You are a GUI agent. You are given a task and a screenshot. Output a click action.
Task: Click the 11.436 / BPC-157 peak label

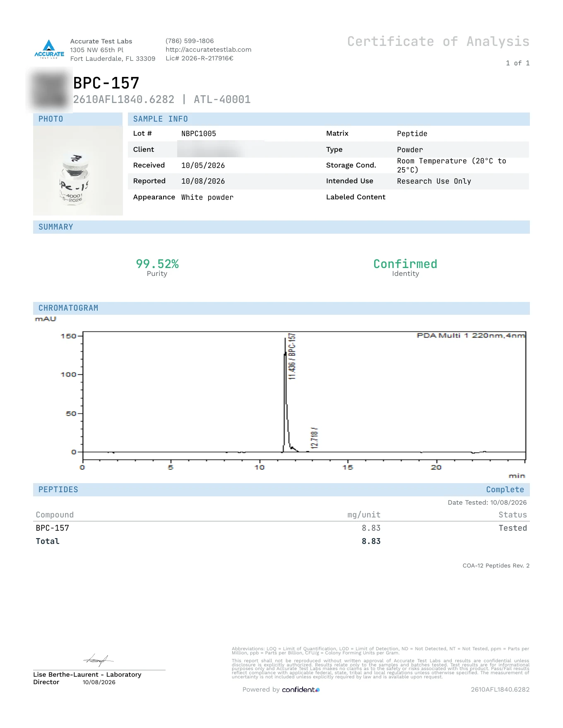(x=292, y=356)
